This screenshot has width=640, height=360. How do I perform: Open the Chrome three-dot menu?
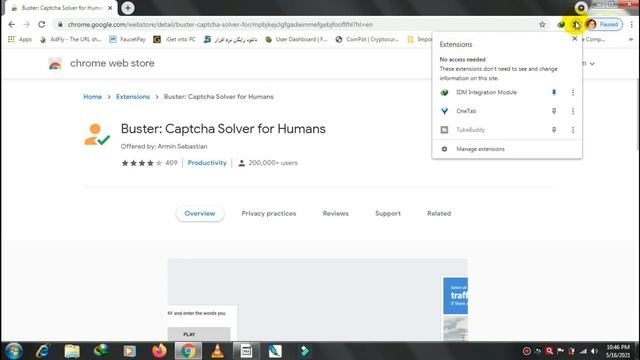(631, 24)
